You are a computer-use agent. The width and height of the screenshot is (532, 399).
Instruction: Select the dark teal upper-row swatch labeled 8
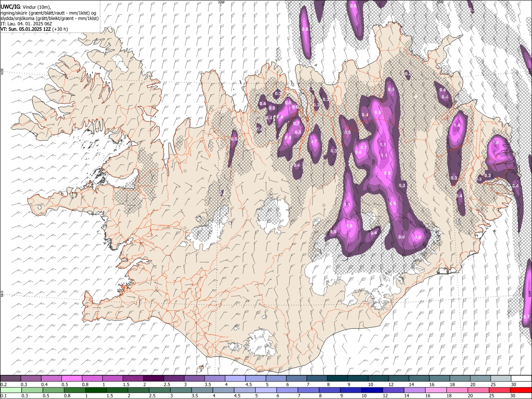click(337, 378)
